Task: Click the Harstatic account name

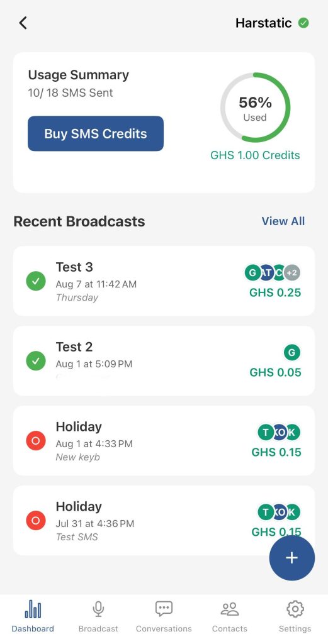Action: pyautogui.click(x=263, y=23)
